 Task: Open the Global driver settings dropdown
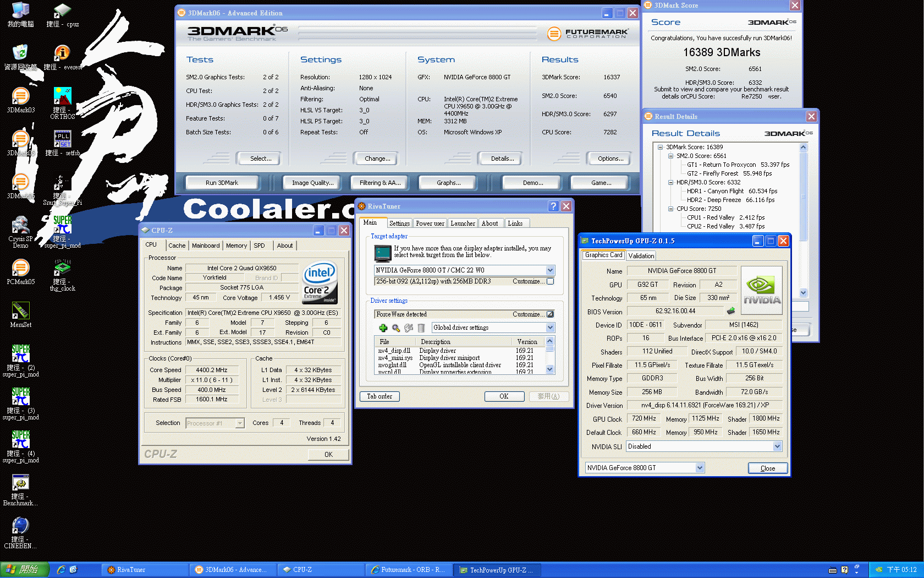coord(550,328)
